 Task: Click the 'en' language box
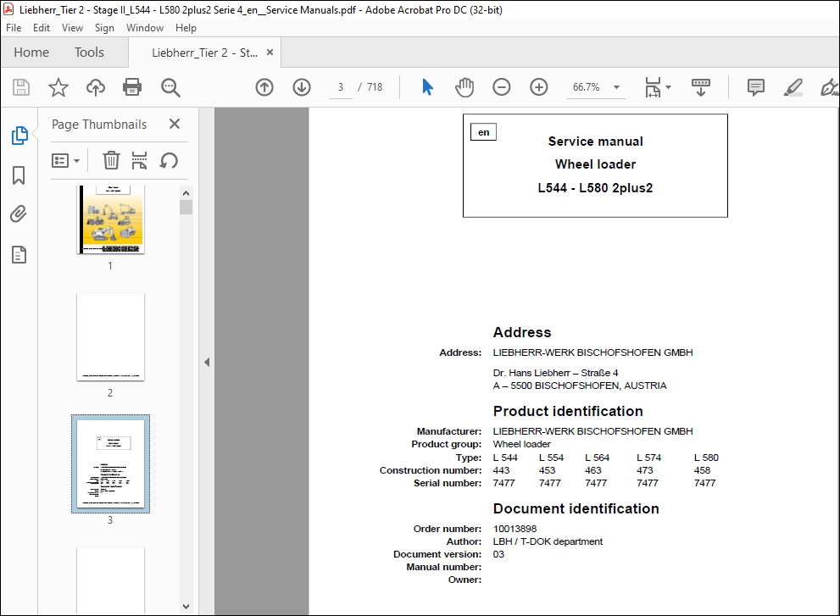coord(483,132)
